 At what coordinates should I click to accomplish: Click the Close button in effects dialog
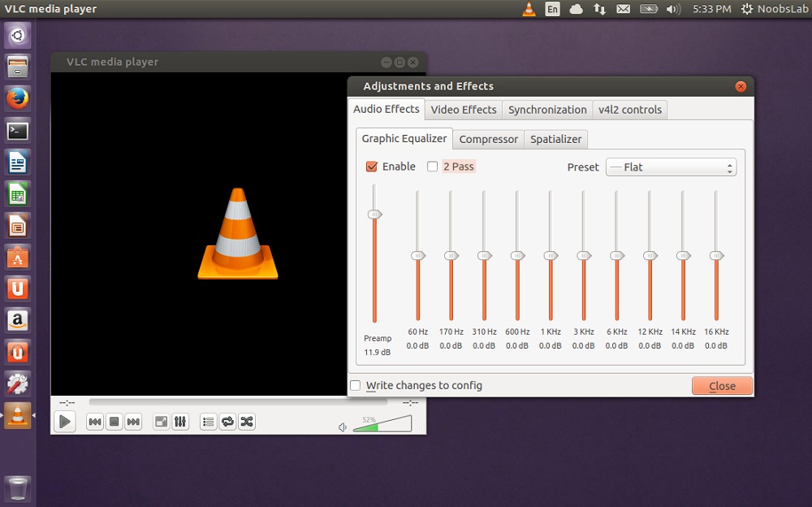pyautogui.click(x=722, y=386)
